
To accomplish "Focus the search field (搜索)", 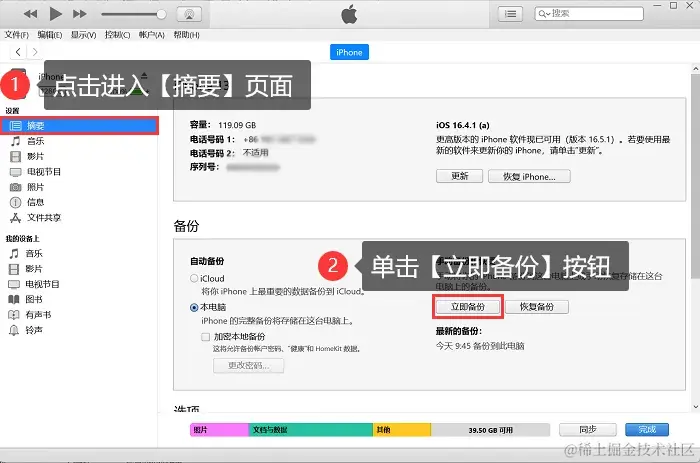I will click(589, 14).
